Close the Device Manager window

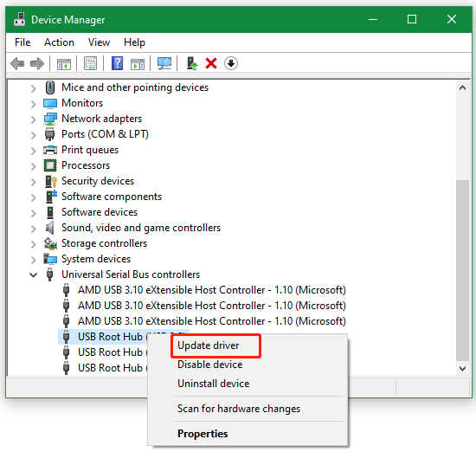pyautogui.click(x=452, y=19)
